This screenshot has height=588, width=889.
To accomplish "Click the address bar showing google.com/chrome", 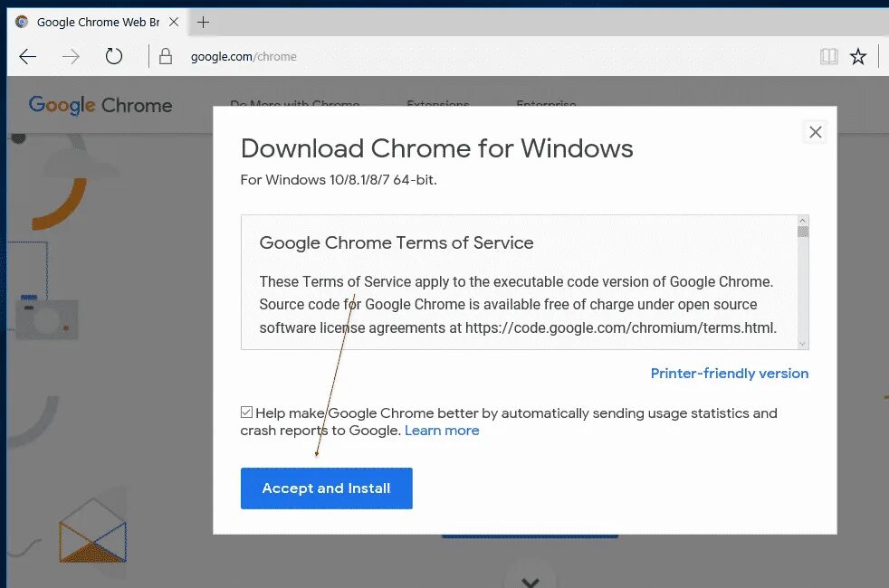I will 244,57.
